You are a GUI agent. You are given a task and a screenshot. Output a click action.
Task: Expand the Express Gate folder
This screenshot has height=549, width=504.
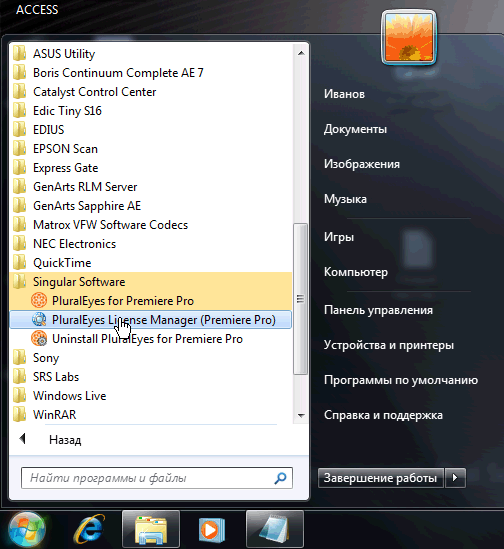(151, 168)
